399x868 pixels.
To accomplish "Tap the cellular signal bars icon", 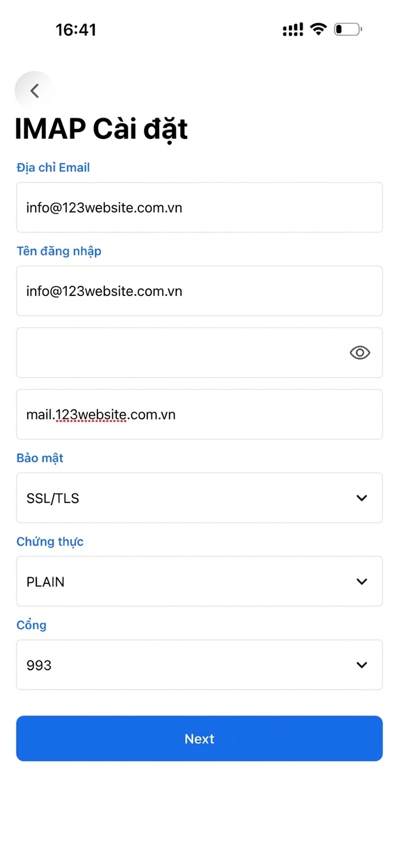I will (x=292, y=29).
